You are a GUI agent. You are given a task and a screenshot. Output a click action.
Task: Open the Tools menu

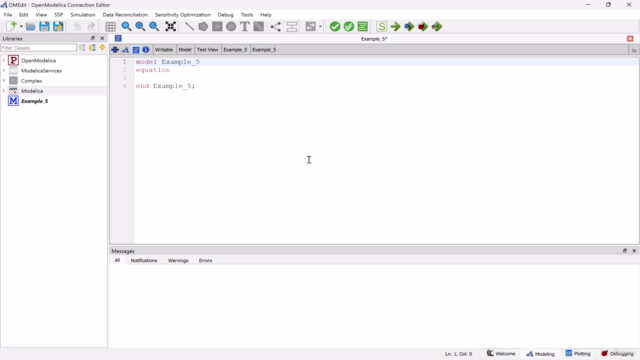point(247,15)
